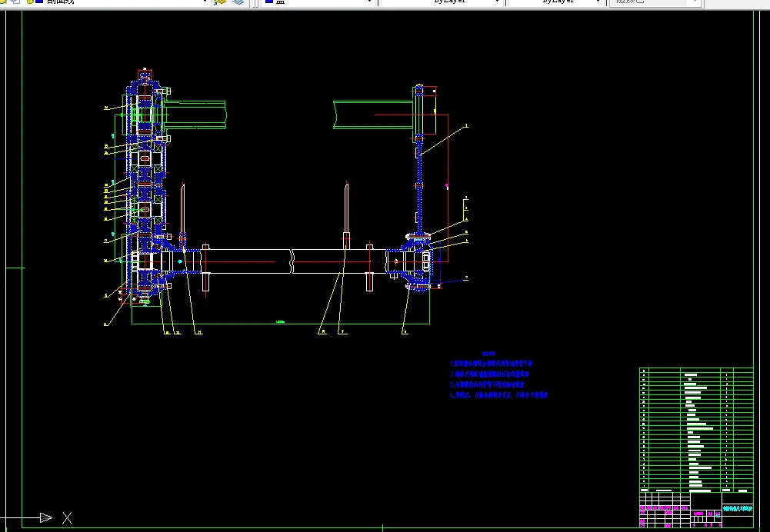
Task: Select the cyan drawing title in title block
Action: coord(738,509)
